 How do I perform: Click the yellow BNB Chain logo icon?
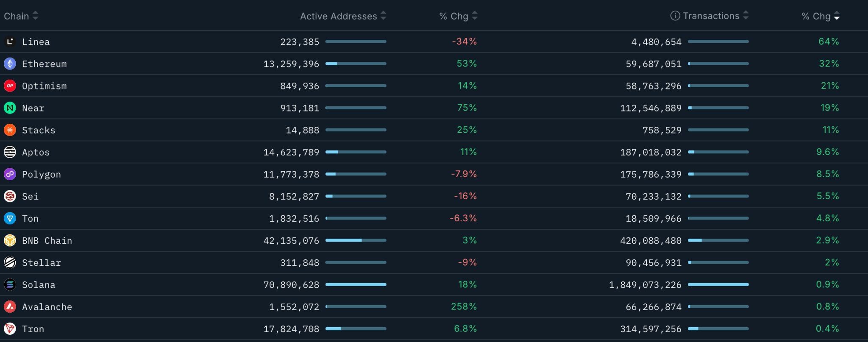coord(10,240)
